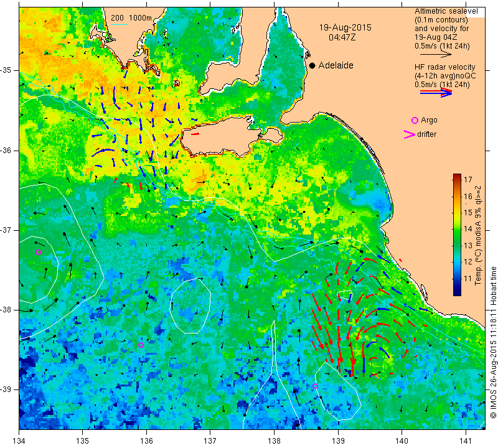498x448 pixels.
Task: Click the 136 longitude axis label
Action: [x=146, y=441]
